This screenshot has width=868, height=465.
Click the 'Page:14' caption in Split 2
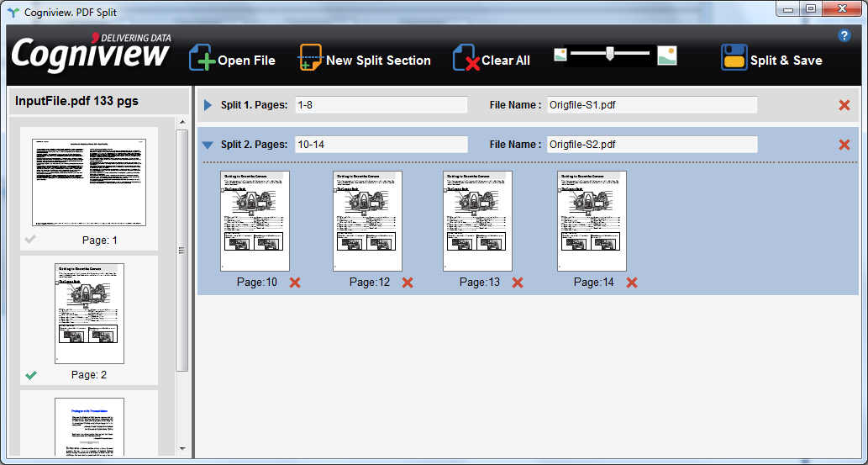594,282
